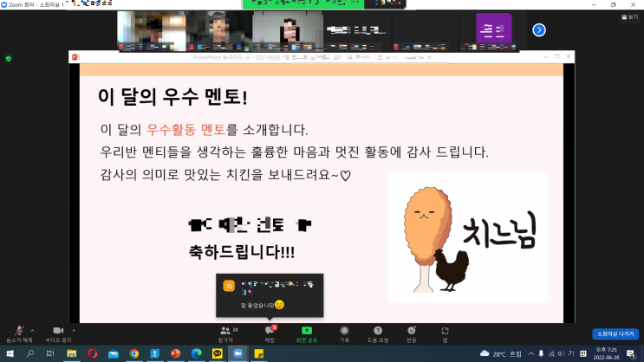Select the third participant video thumbnail
This screenshot has height=362, width=644.
[x=288, y=31]
